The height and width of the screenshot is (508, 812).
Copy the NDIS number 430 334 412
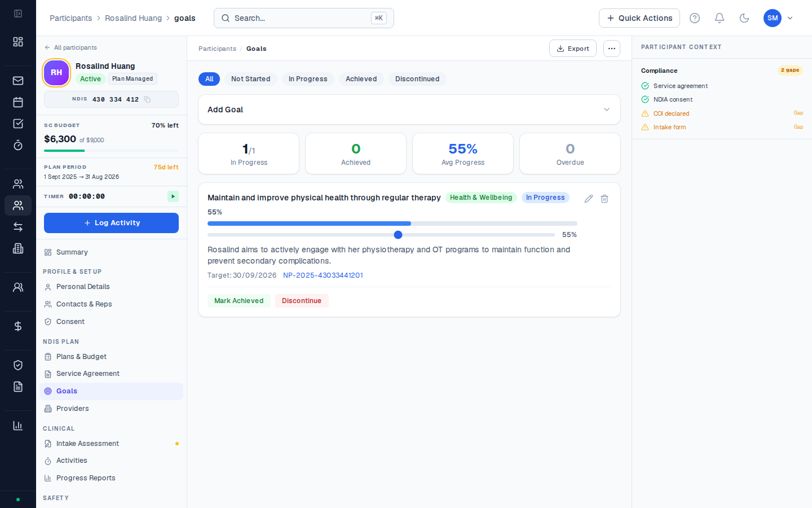pos(147,99)
